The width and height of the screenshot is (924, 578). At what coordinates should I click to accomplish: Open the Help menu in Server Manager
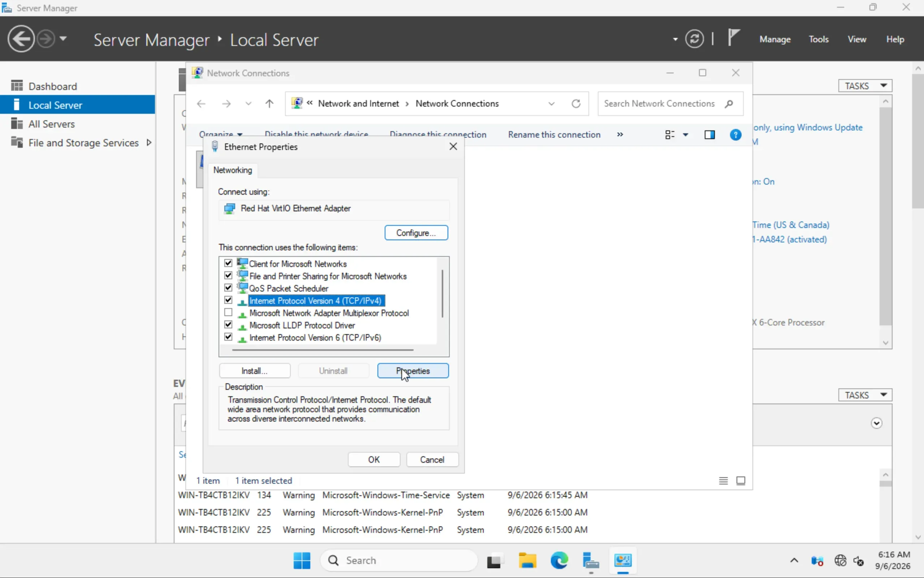pos(895,39)
